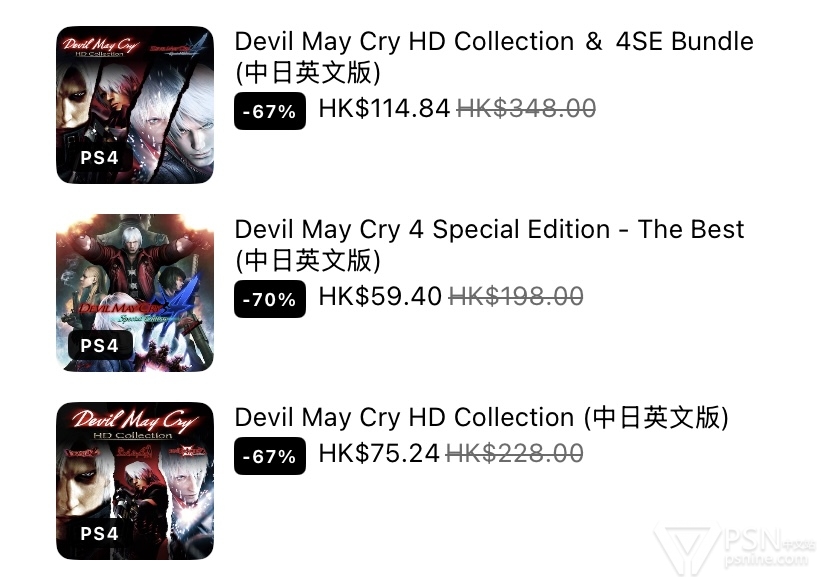Click -67% badge beside HK$75.24

pos(270,456)
